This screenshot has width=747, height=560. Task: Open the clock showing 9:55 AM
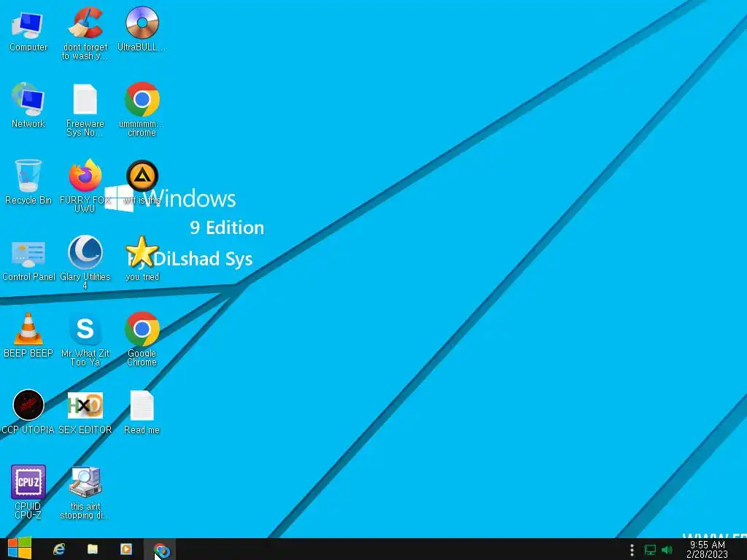708,550
